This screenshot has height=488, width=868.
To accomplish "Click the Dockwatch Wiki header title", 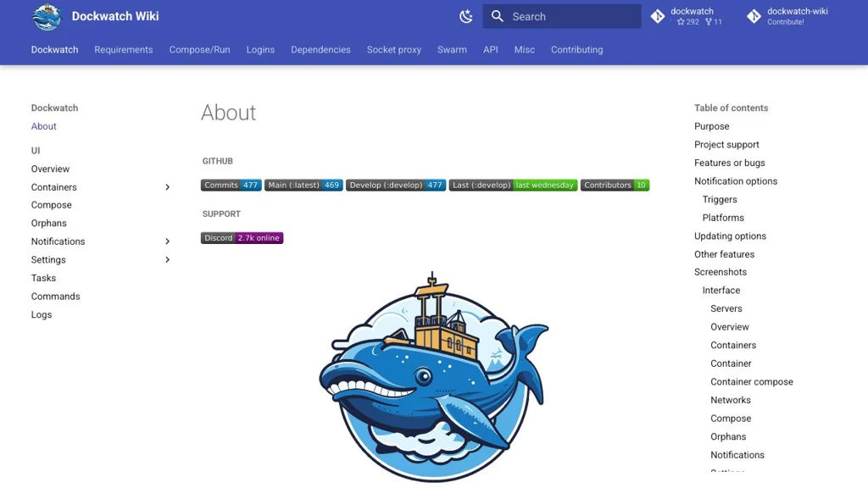I will click(x=115, y=17).
